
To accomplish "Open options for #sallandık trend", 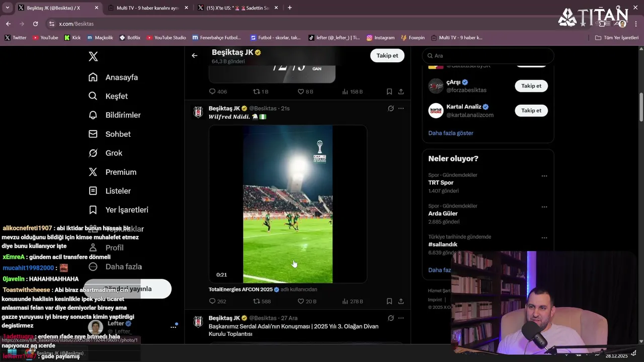I will [544, 238].
